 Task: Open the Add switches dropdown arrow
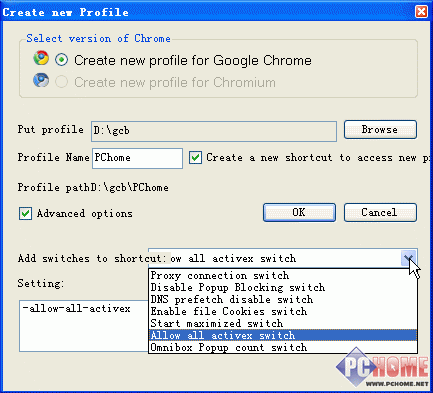click(409, 258)
